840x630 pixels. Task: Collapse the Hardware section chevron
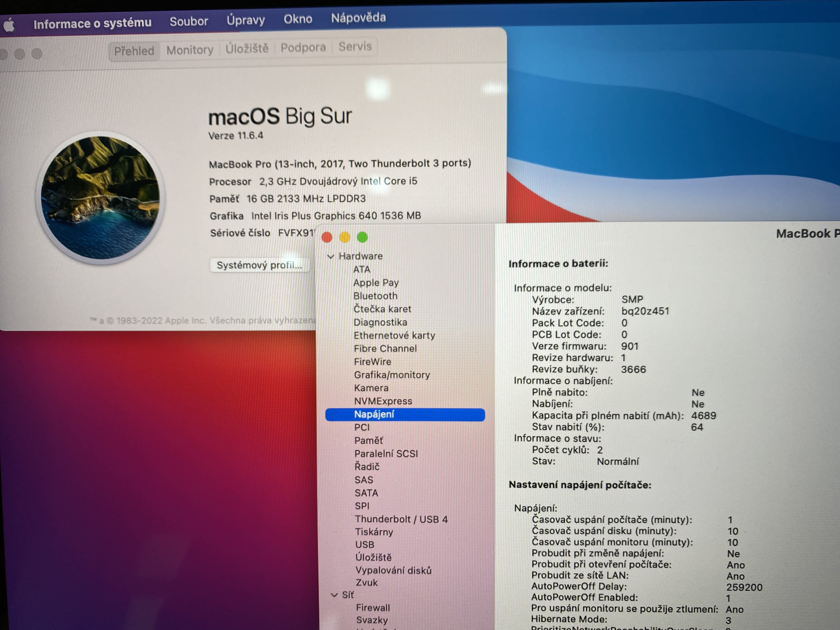click(330, 257)
